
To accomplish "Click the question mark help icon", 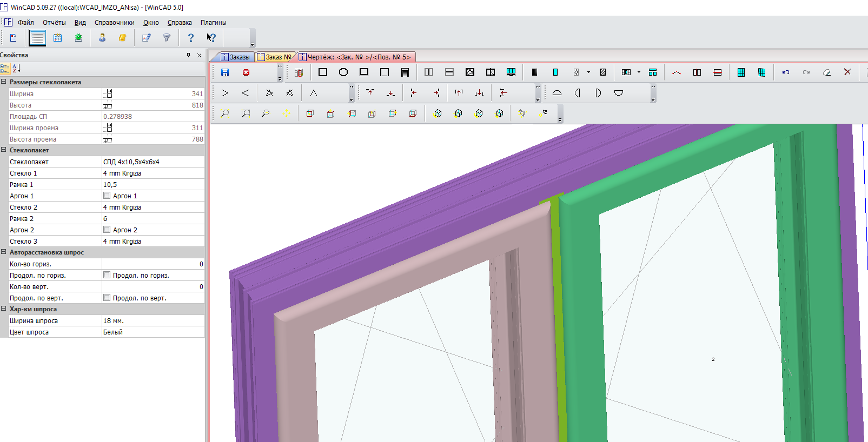I will (190, 38).
